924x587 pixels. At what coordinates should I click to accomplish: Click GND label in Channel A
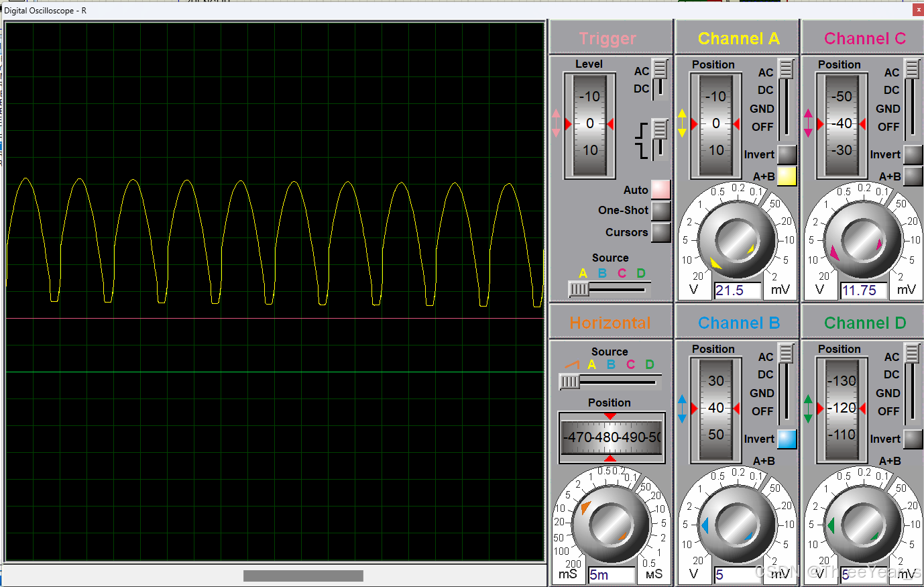click(762, 109)
